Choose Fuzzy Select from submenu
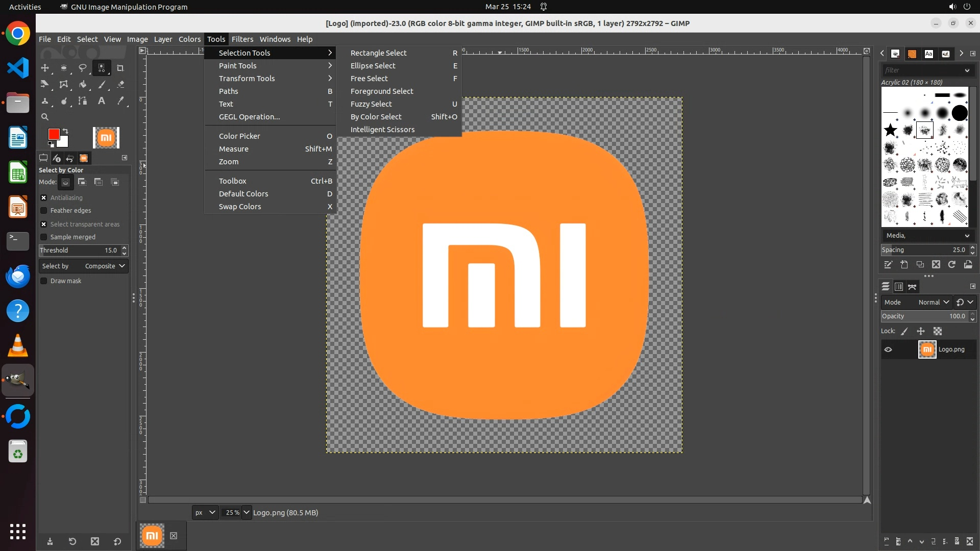The width and height of the screenshot is (980, 551). (x=371, y=104)
